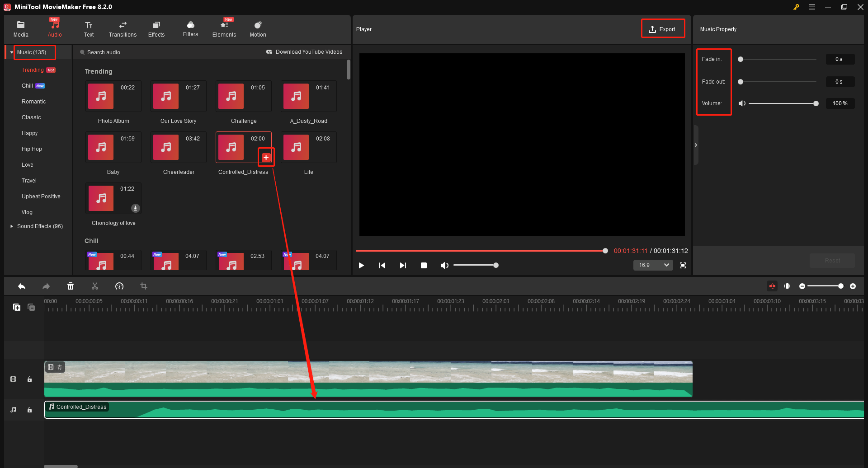Image resolution: width=868 pixels, height=468 pixels.
Task: Select the Photo Album track thumbnail
Action: click(x=113, y=96)
